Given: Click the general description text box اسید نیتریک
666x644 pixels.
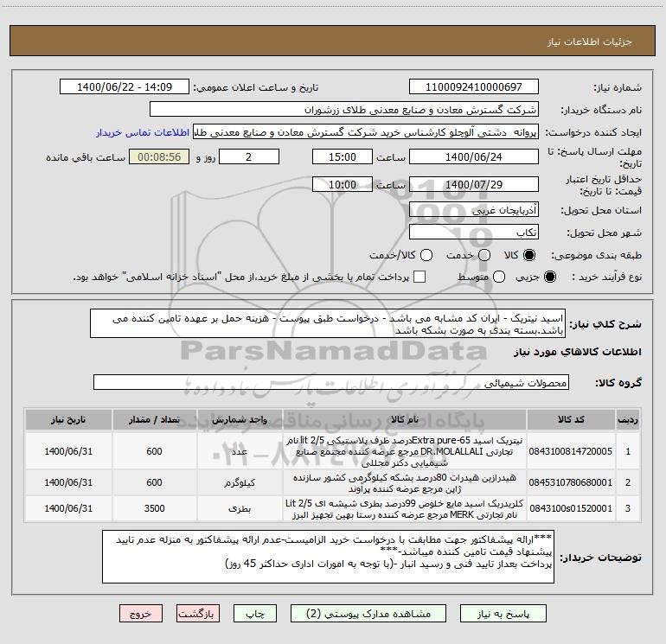Looking at the screenshot, I should 328,324.
